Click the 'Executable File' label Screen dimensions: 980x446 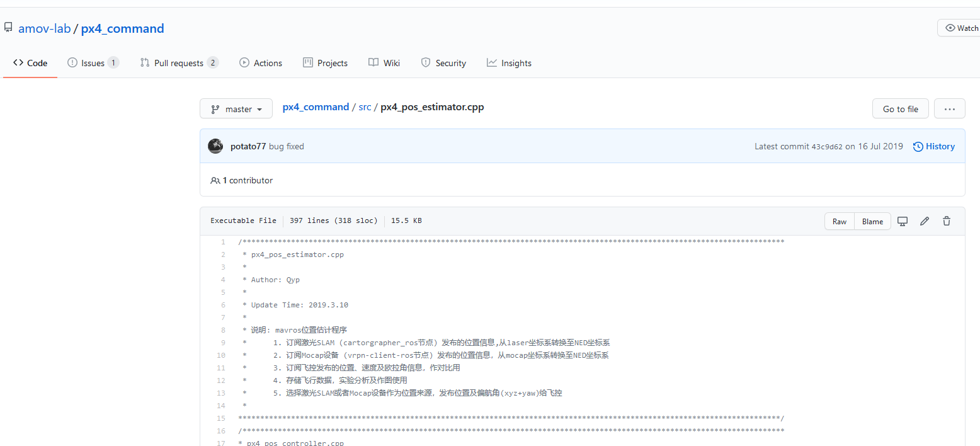tap(243, 220)
